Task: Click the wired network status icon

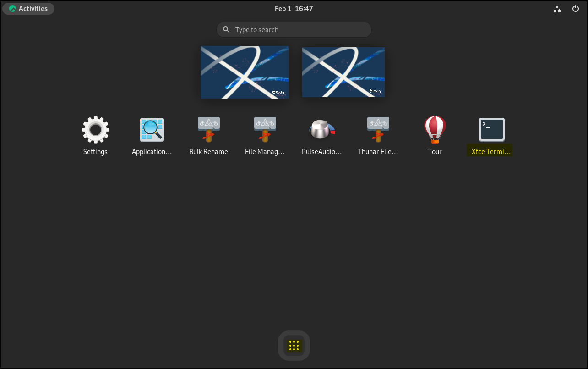Action: coord(557,8)
